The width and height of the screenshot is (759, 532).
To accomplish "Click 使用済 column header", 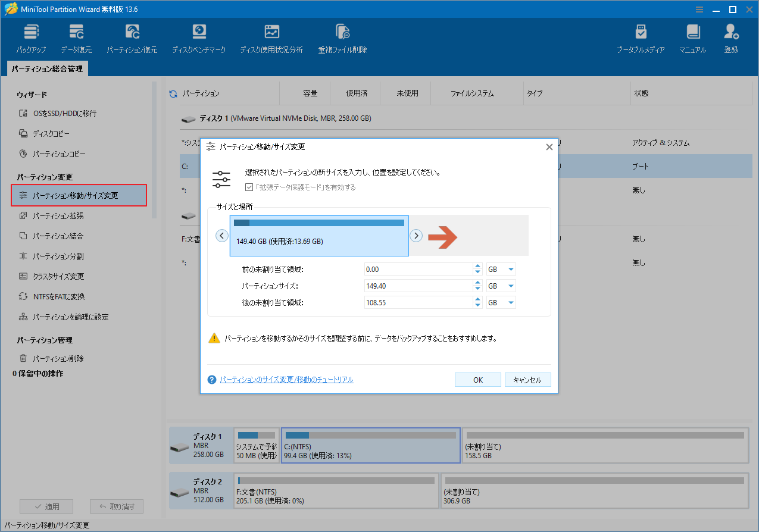I will coord(357,93).
